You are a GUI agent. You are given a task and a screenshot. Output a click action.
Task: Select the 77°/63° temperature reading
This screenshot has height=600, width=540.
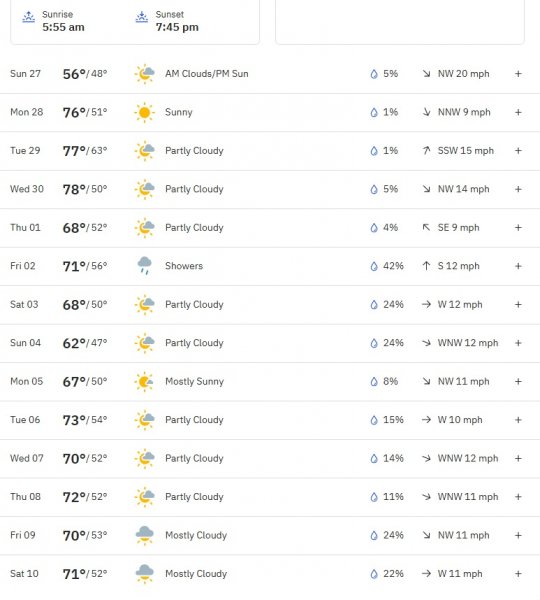pos(85,151)
